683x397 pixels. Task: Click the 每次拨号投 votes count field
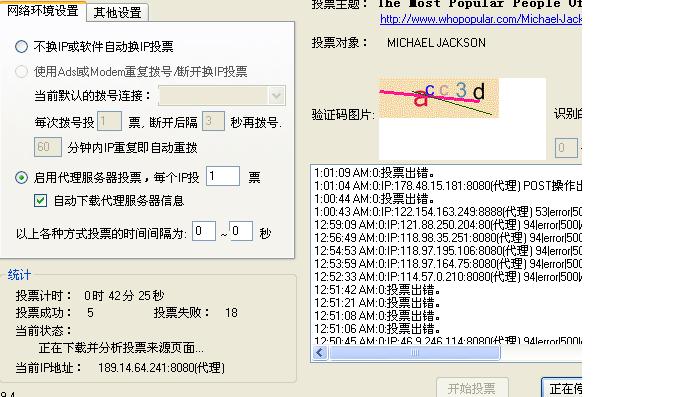(109, 122)
